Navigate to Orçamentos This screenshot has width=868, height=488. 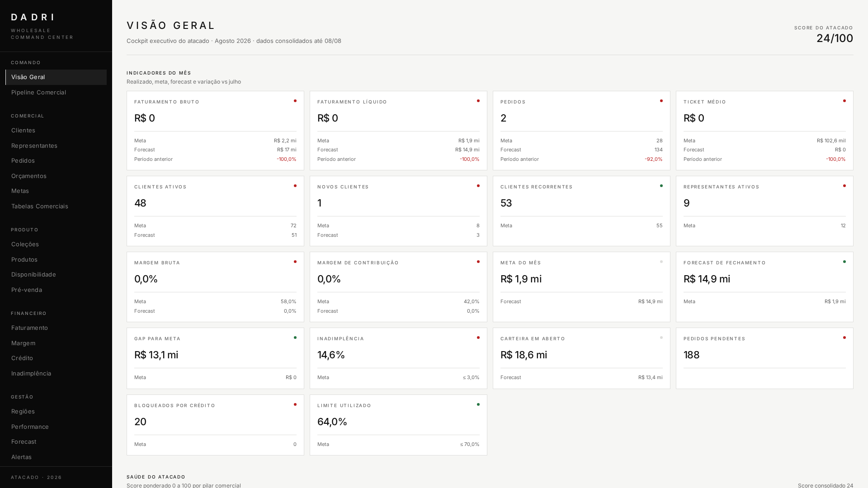tap(56, 176)
